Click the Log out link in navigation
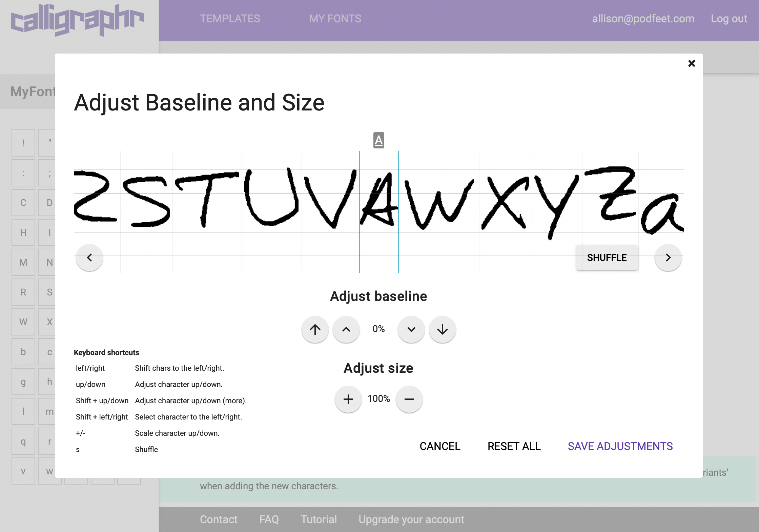Viewport: 759px width, 532px height. 729,18
